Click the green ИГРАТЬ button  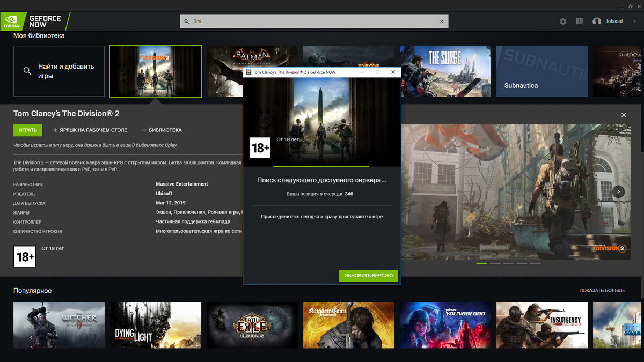(27, 130)
